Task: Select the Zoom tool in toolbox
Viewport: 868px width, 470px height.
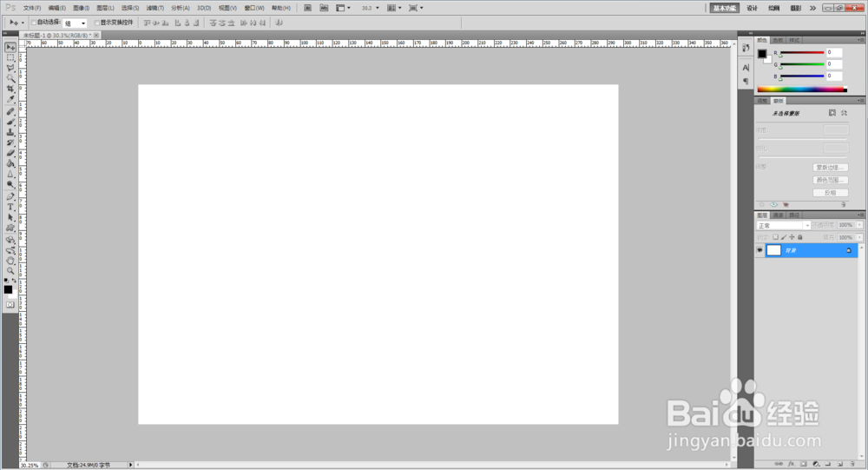Action: click(10, 272)
